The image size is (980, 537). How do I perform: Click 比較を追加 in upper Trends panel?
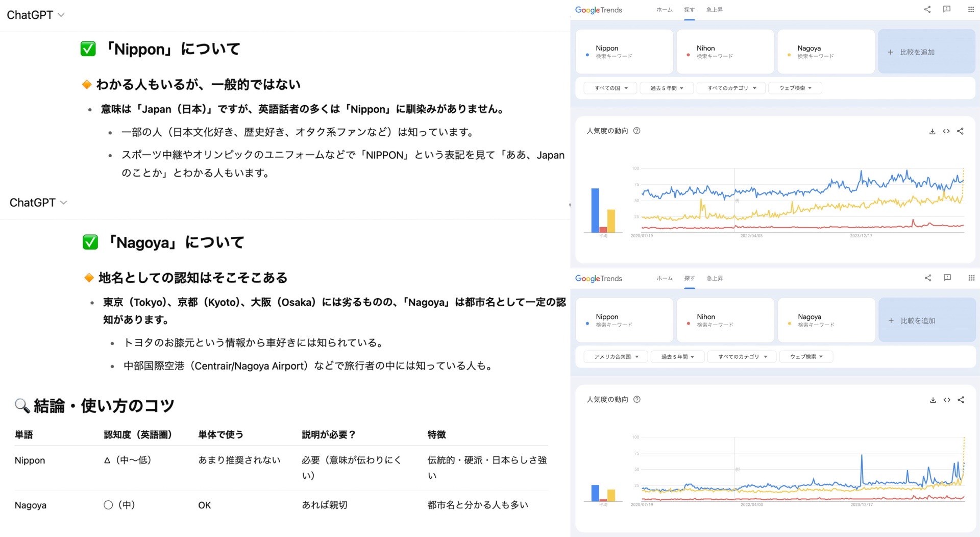point(926,52)
